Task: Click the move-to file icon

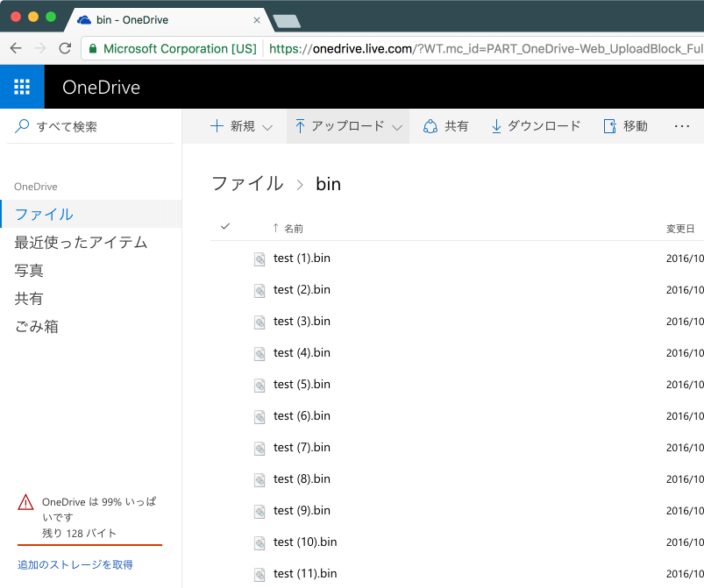Action: [610, 127]
